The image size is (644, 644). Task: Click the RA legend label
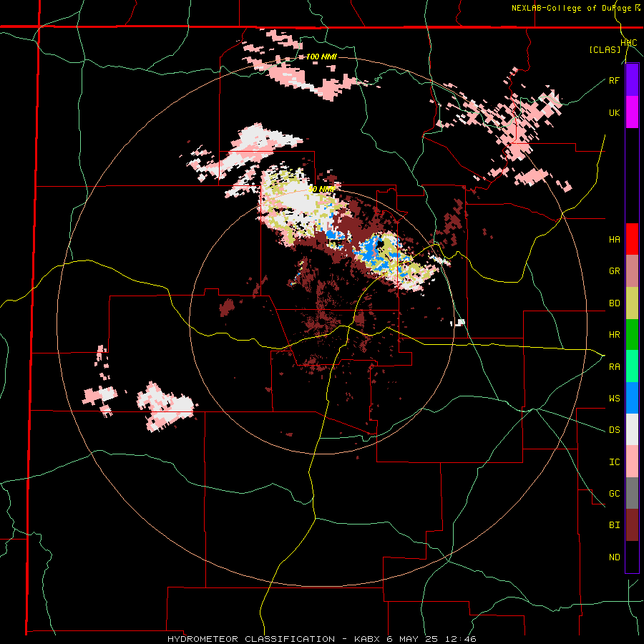click(615, 367)
